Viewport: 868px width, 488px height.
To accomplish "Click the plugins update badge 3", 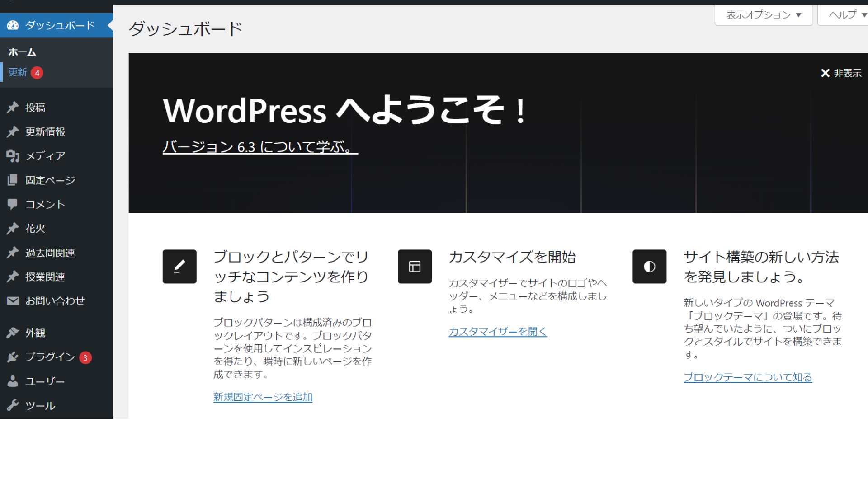I will click(85, 357).
